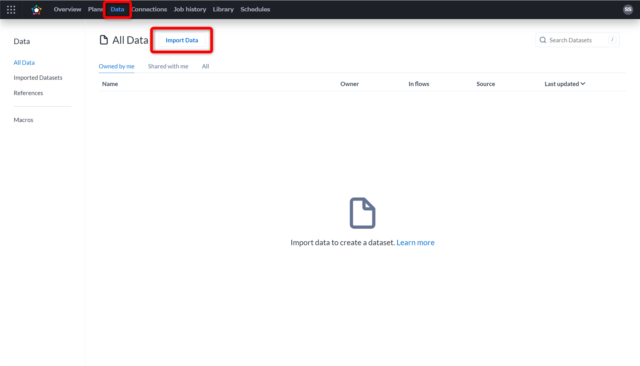Viewport: 640px width, 366px height.
Task: Open the Overview menu item
Action: 67,9
